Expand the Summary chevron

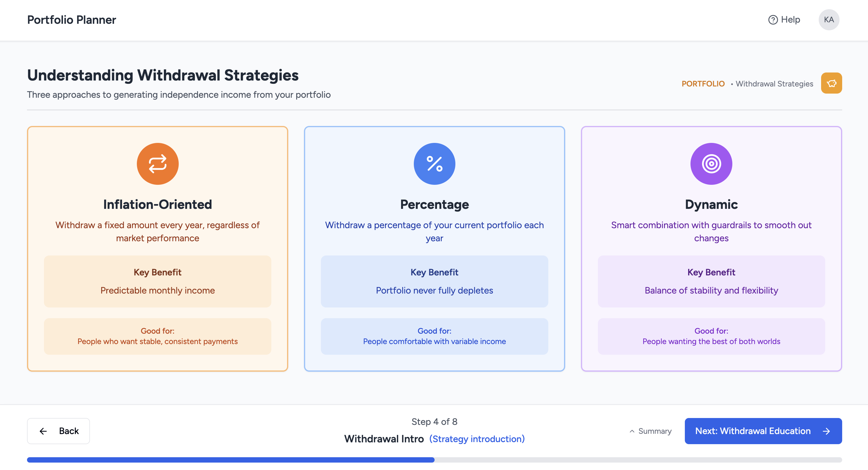(632, 431)
